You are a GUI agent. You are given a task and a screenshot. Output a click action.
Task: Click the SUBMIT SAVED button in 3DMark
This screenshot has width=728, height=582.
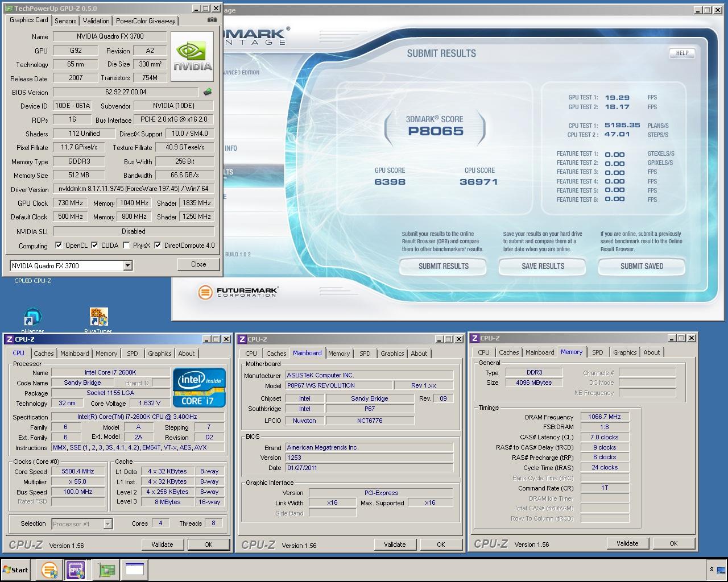click(x=642, y=266)
